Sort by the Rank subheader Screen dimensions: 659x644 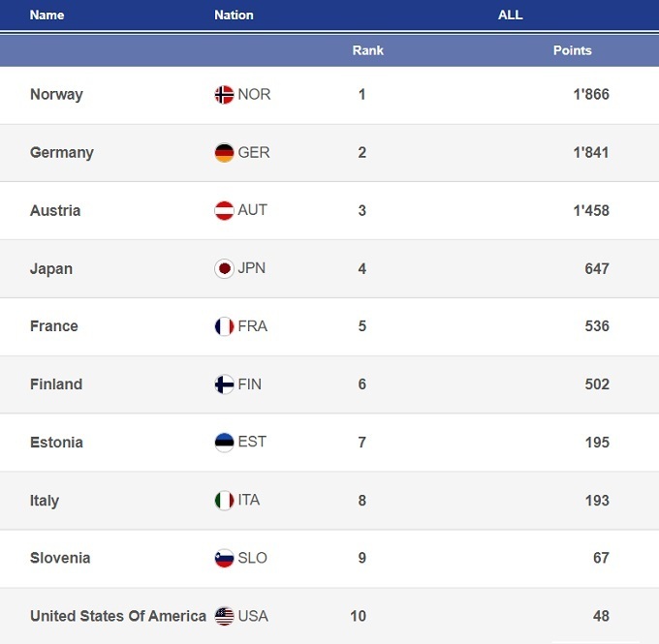(368, 50)
